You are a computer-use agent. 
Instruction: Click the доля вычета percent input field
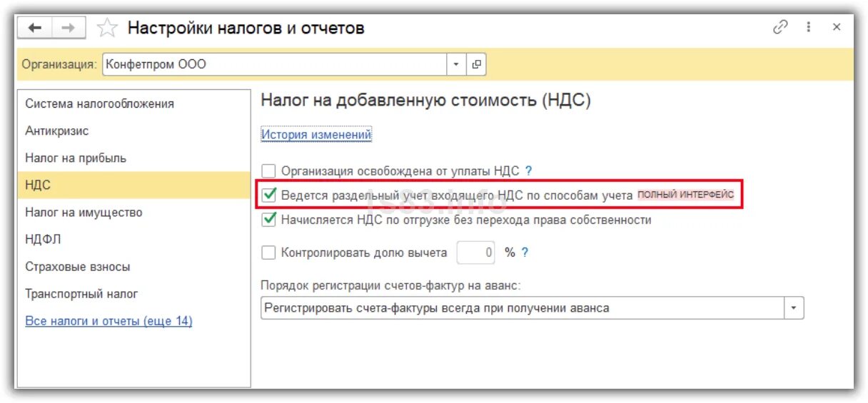pyautogui.click(x=476, y=252)
